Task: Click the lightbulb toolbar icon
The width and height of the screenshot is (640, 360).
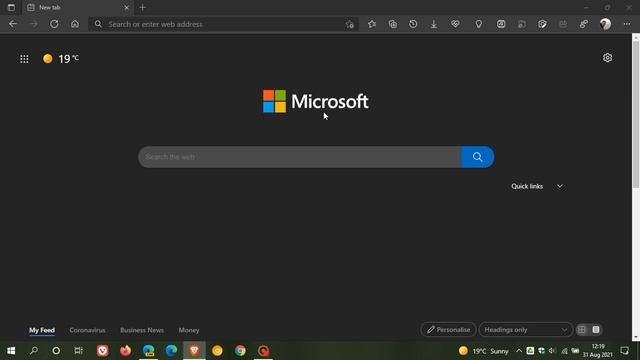Action: click(x=479, y=24)
